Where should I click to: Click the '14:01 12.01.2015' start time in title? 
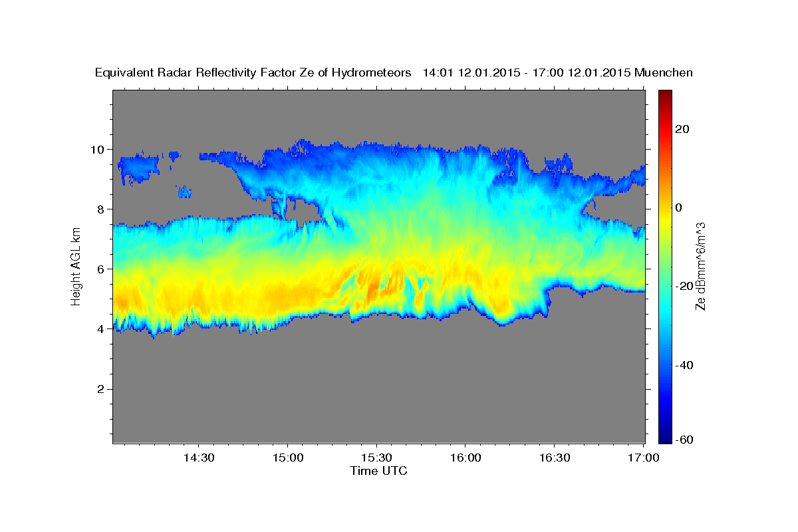[x=471, y=72]
